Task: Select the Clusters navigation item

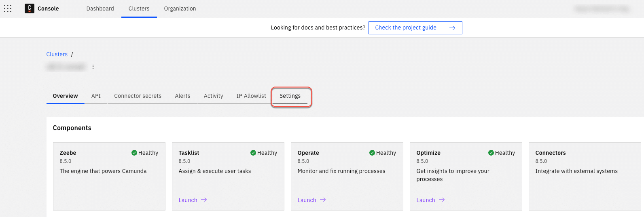Action: click(x=139, y=8)
